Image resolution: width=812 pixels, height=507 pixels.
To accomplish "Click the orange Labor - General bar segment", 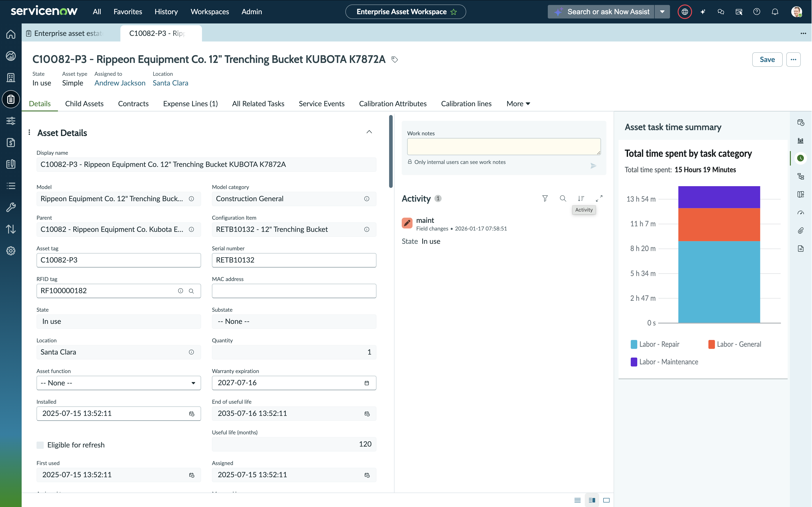I will (719, 225).
